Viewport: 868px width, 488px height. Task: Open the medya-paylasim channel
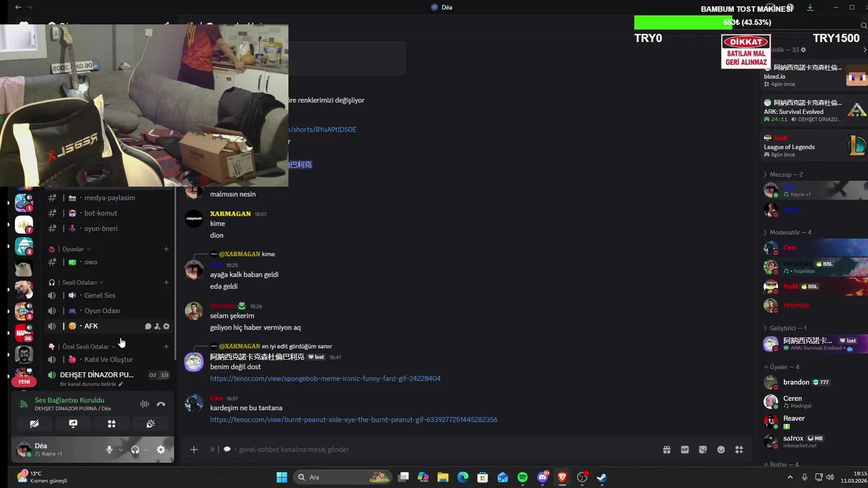(x=108, y=198)
